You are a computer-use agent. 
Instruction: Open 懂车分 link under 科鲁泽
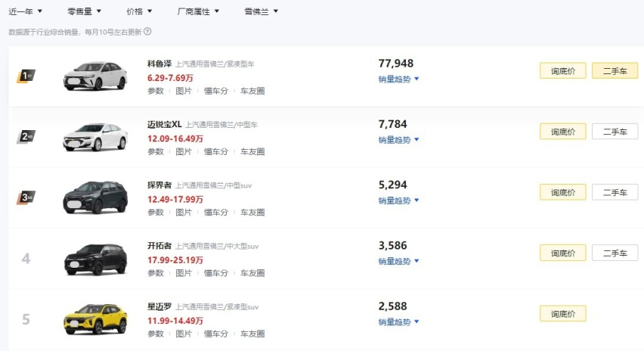215,91
